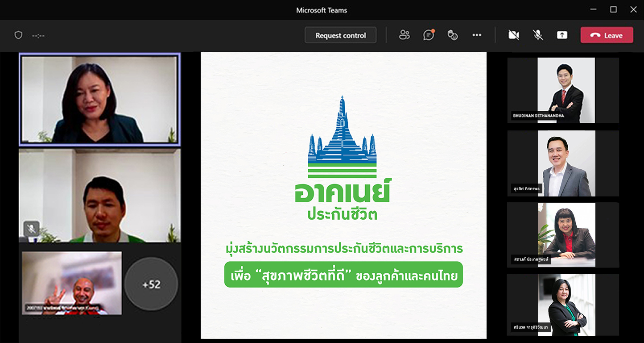Open the meeting chat
The image size is (644, 343).
coord(428,35)
